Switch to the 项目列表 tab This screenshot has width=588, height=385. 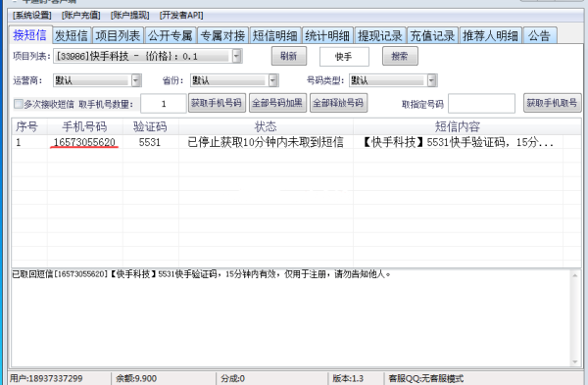click(118, 35)
